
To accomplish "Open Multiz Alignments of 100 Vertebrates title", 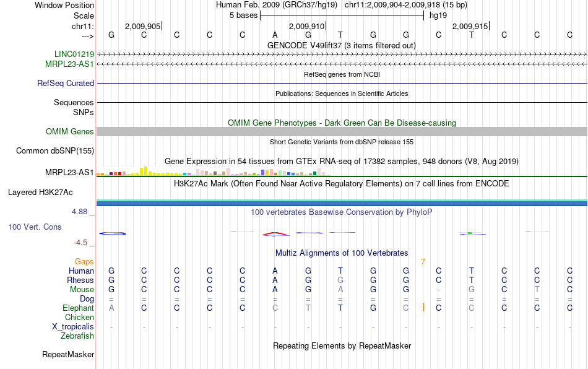I will pyautogui.click(x=342, y=253).
